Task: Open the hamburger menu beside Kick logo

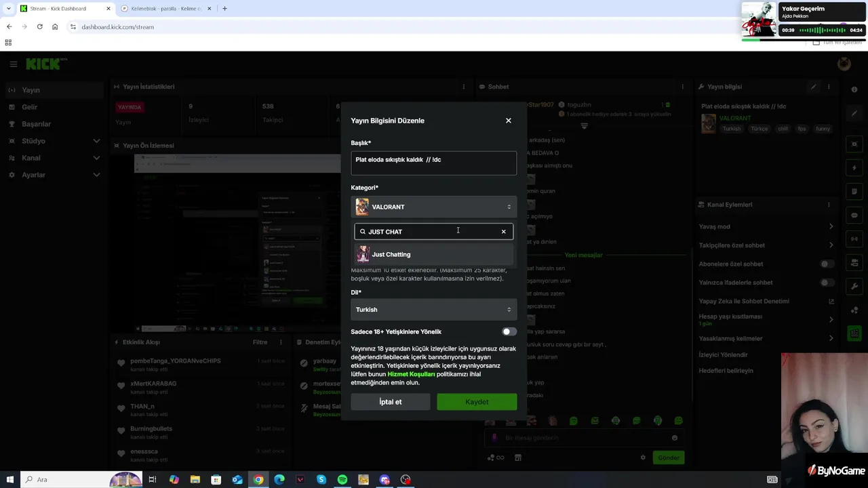Action: (13, 64)
